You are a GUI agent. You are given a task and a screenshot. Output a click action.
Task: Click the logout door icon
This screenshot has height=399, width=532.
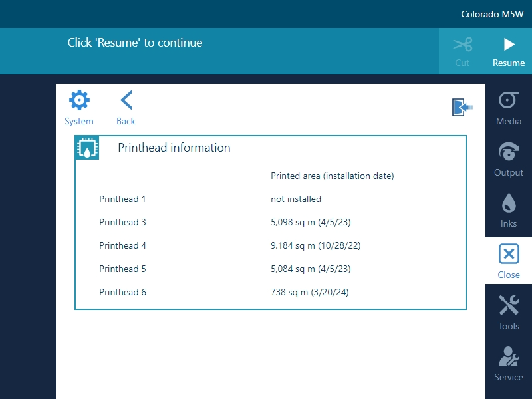(x=462, y=107)
